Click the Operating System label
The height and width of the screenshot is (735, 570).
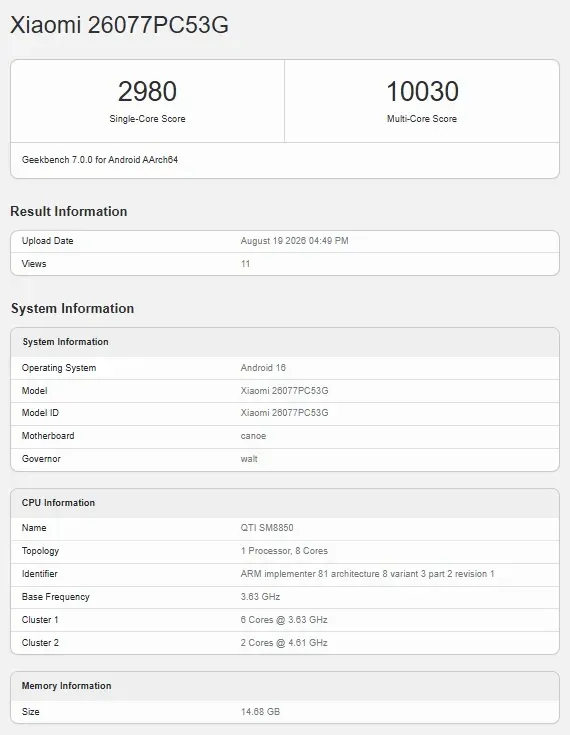pos(59,368)
